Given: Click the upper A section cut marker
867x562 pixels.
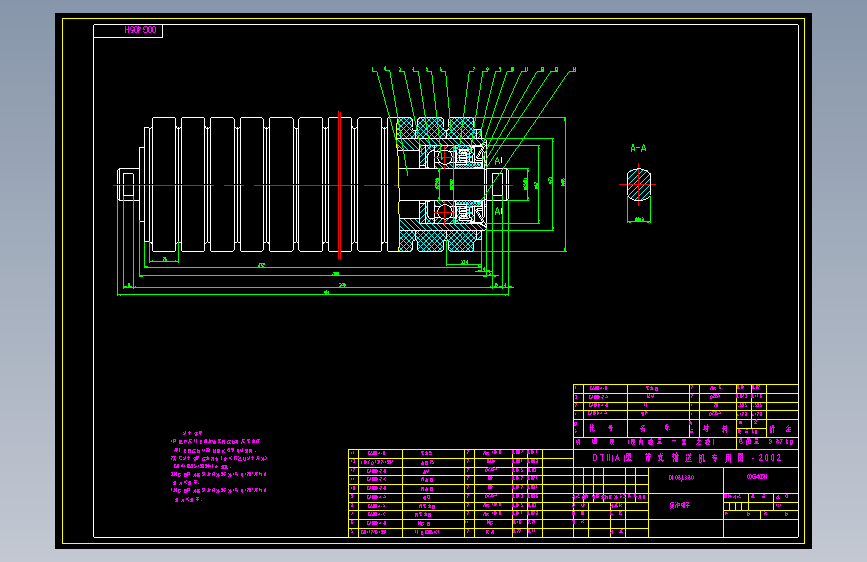Looking at the screenshot, I should click(x=498, y=160).
